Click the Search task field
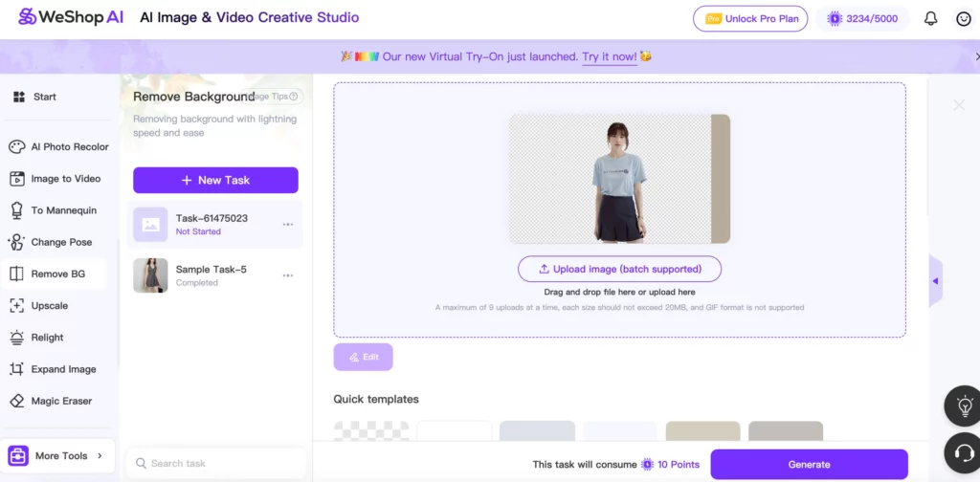This screenshot has height=482, width=980. click(215, 463)
